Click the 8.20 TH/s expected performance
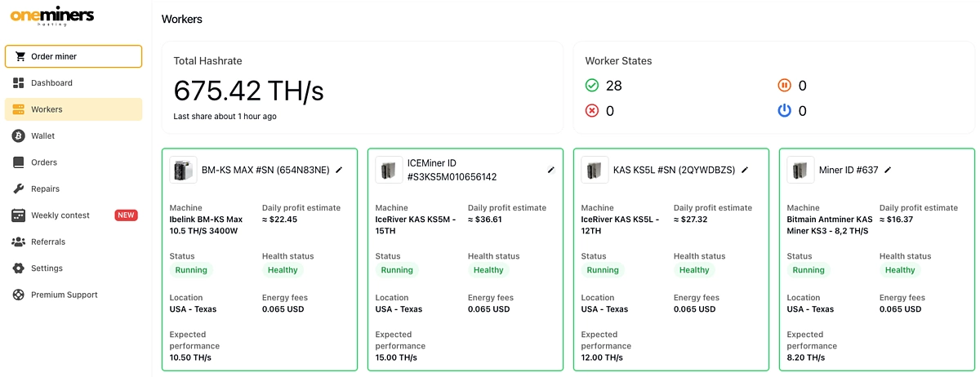Viewport: 980px width, 377px height. coord(805,357)
